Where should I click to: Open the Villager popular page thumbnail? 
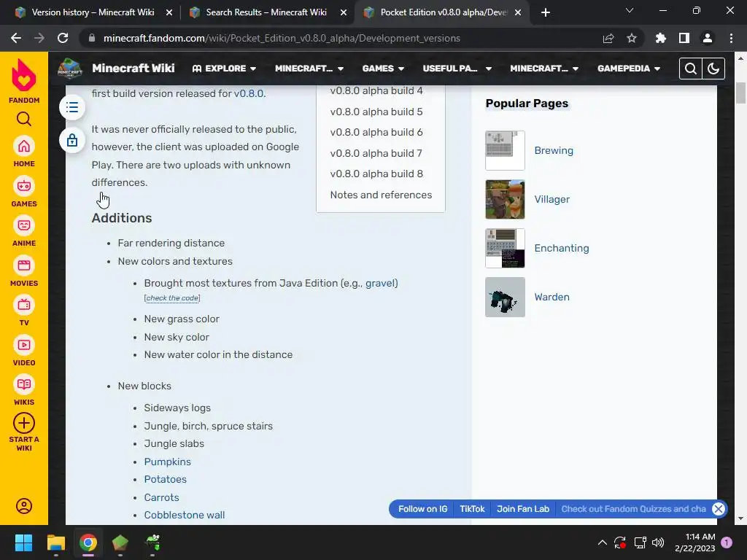coord(505,199)
